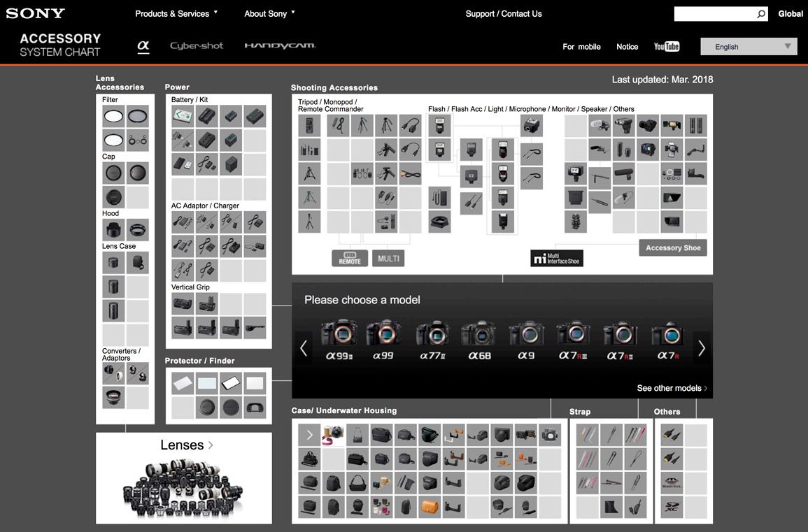Open the orange leather case thumbnail
The width and height of the screenshot is (808, 532).
[x=430, y=508]
